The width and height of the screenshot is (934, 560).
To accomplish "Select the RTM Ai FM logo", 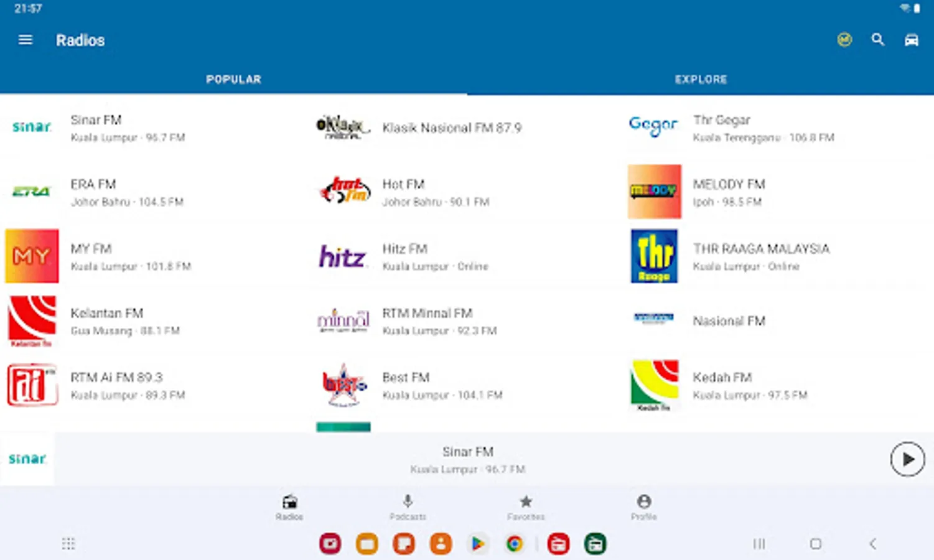I will tap(32, 385).
